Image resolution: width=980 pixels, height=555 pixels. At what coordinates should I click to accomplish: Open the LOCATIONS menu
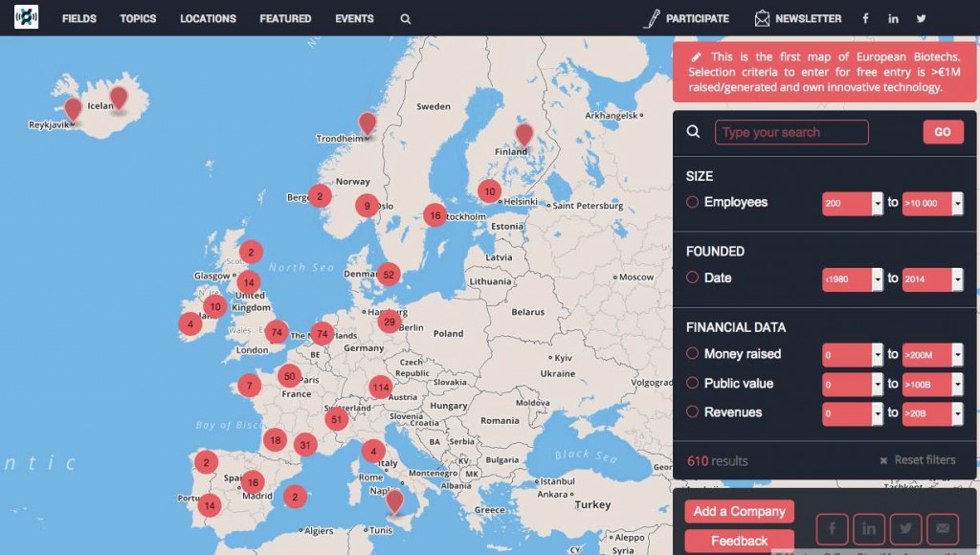(x=208, y=19)
